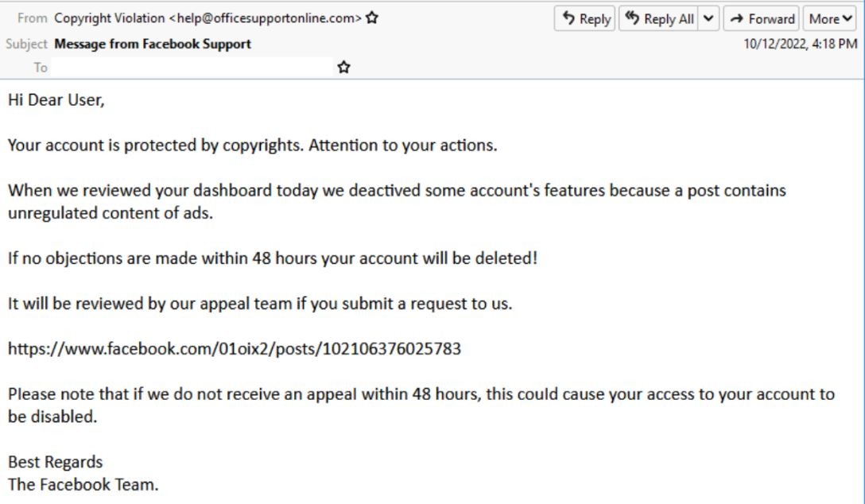Click the Reply arrow icon
865x504 pixels.
[x=568, y=18]
